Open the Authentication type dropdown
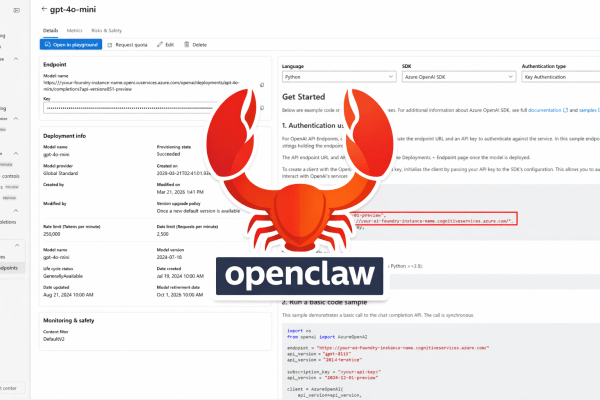 pyautogui.click(x=559, y=75)
